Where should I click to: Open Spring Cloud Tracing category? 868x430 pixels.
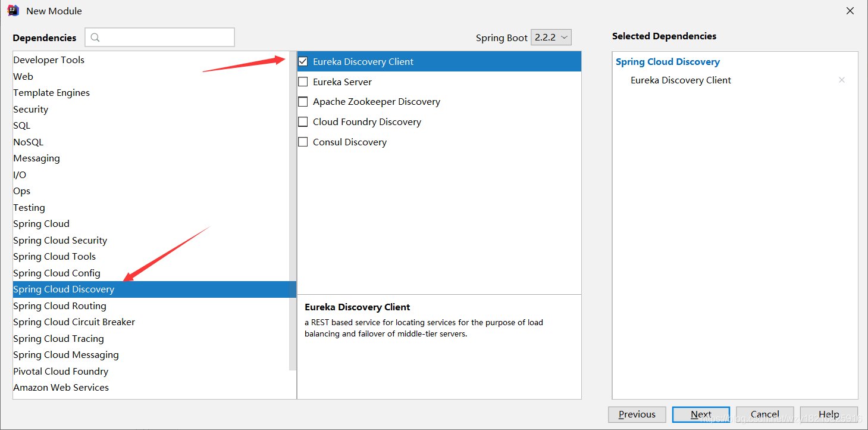(x=151, y=338)
